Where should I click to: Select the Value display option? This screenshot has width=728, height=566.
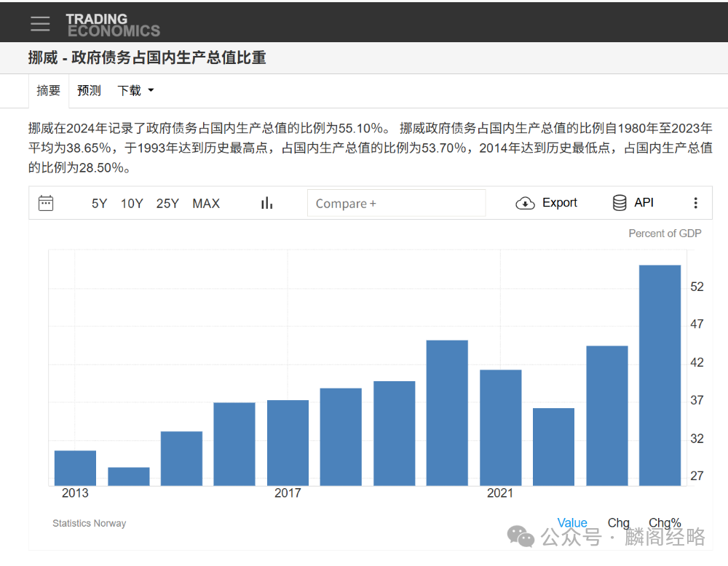tap(572, 523)
